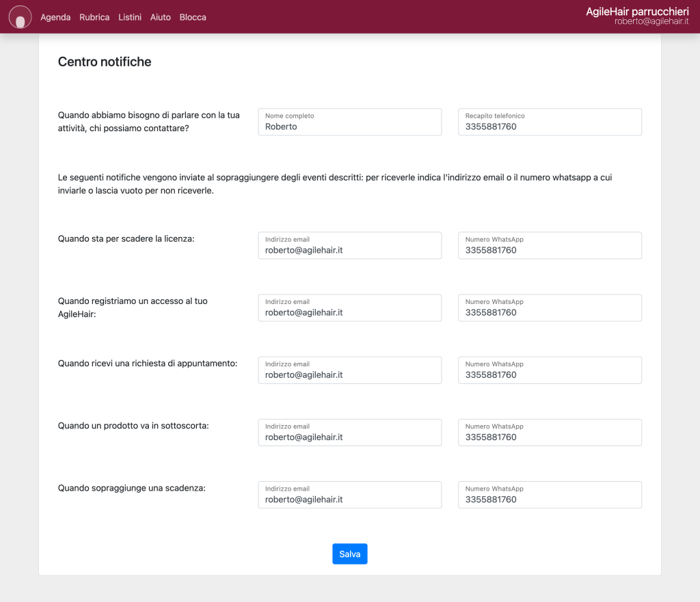Select WhatsApp field for access registration
The height and width of the screenshot is (602, 700).
550,308
